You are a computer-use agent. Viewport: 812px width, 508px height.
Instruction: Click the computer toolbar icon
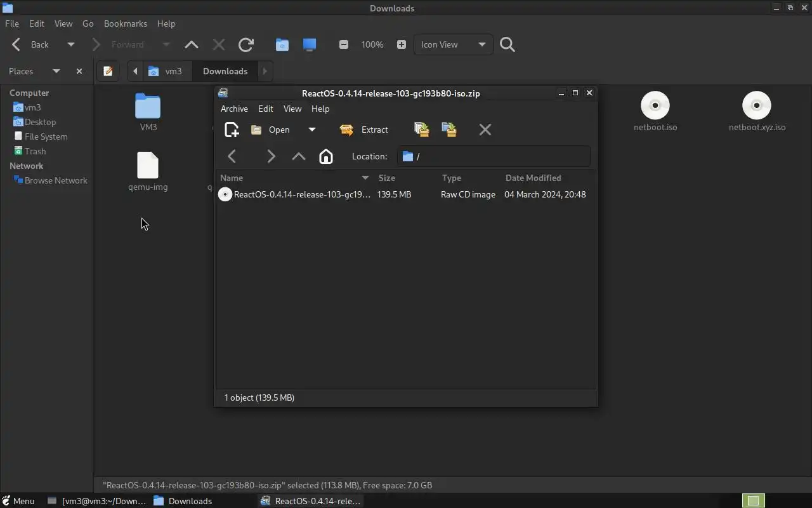pos(310,44)
